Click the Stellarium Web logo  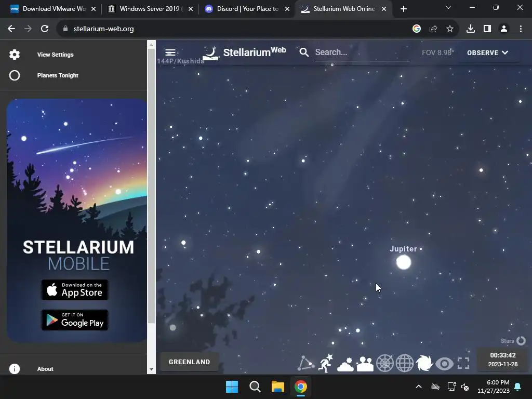tap(244, 52)
